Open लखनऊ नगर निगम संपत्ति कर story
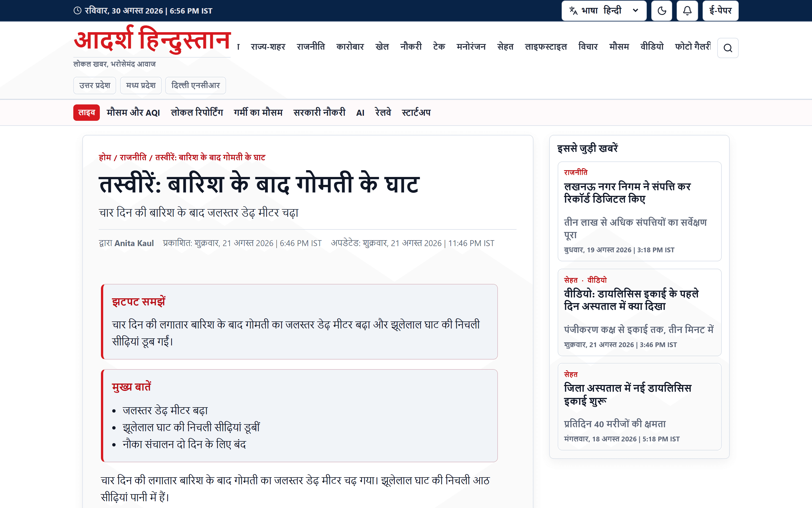The height and width of the screenshot is (508, 812). 627,193
